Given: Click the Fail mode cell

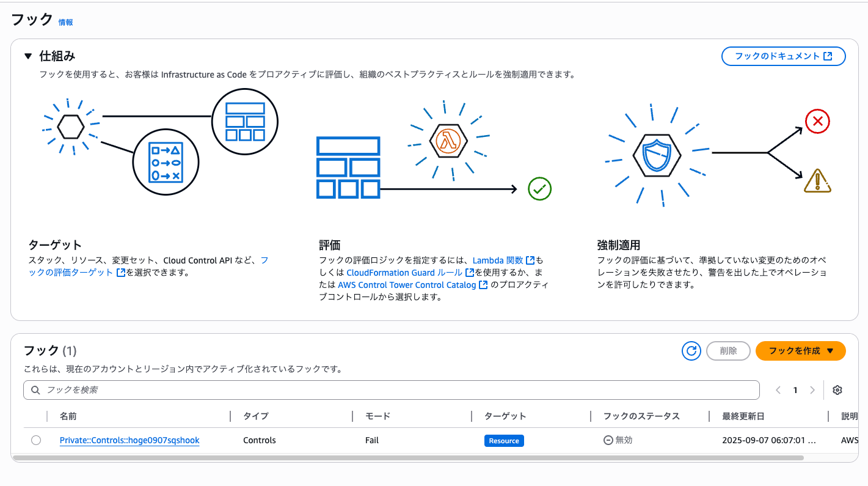Looking at the screenshot, I should [372, 440].
